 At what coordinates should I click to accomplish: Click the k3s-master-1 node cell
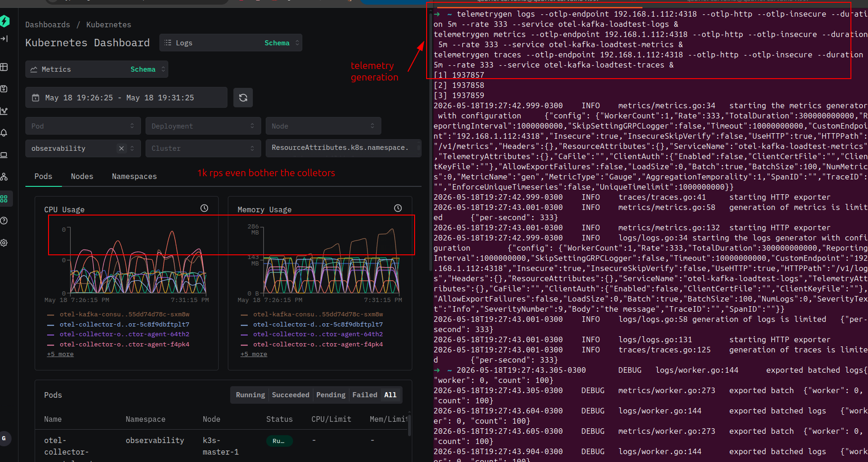click(x=220, y=446)
